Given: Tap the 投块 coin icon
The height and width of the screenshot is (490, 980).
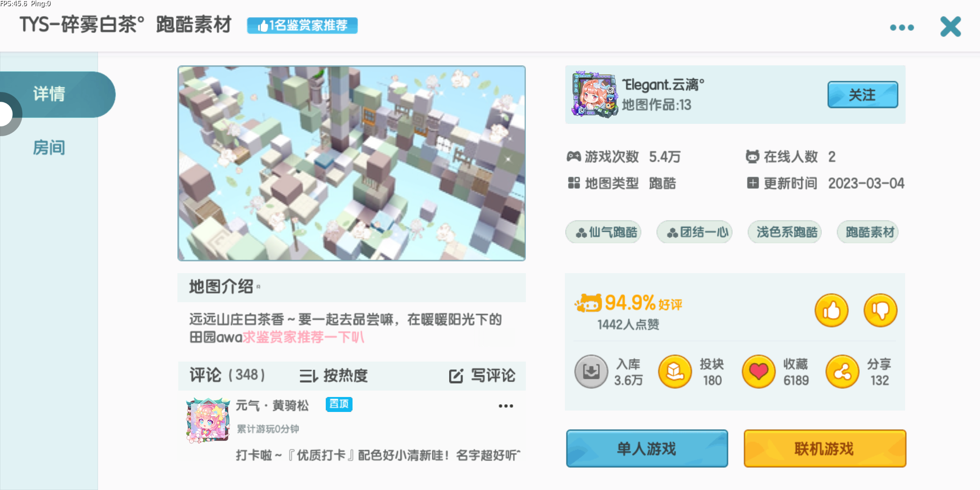Looking at the screenshot, I should (x=675, y=372).
